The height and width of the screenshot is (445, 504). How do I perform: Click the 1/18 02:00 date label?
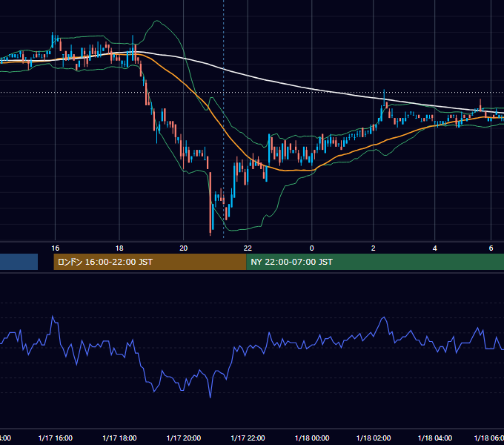374,438
